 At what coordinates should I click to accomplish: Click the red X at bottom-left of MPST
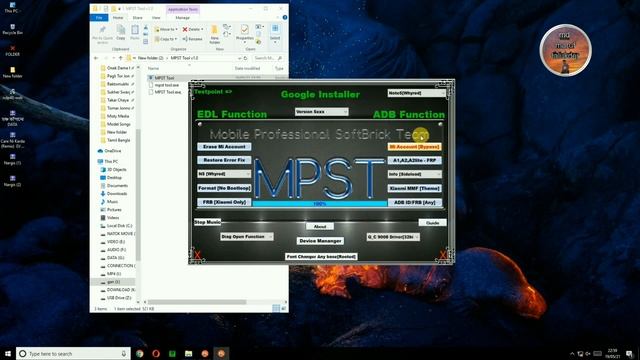pos(198,256)
